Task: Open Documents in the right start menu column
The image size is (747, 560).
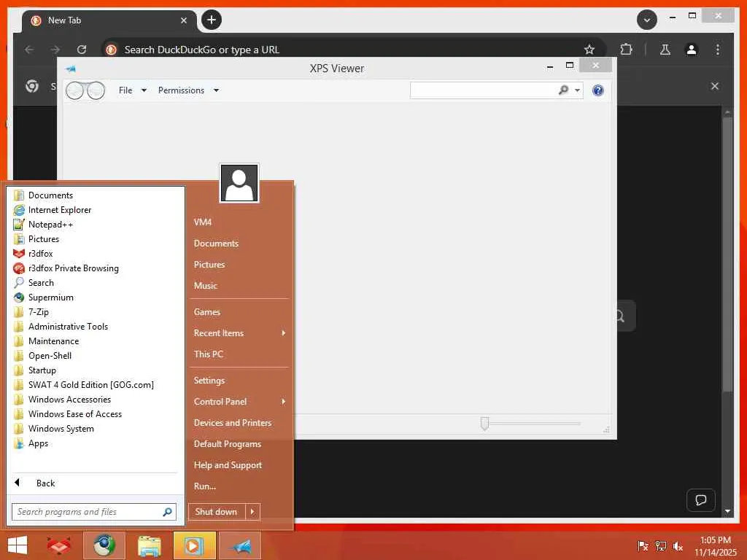Action: point(216,244)
